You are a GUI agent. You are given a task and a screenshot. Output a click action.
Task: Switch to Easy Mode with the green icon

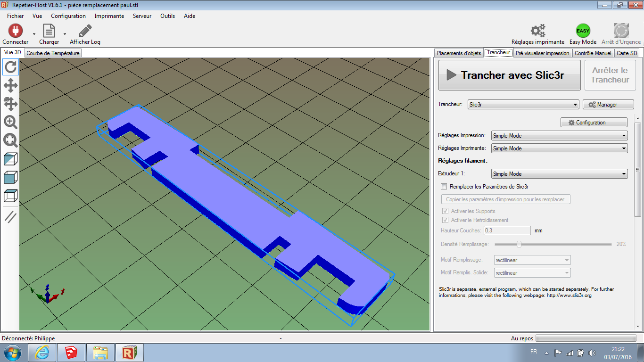click(583, 31)
